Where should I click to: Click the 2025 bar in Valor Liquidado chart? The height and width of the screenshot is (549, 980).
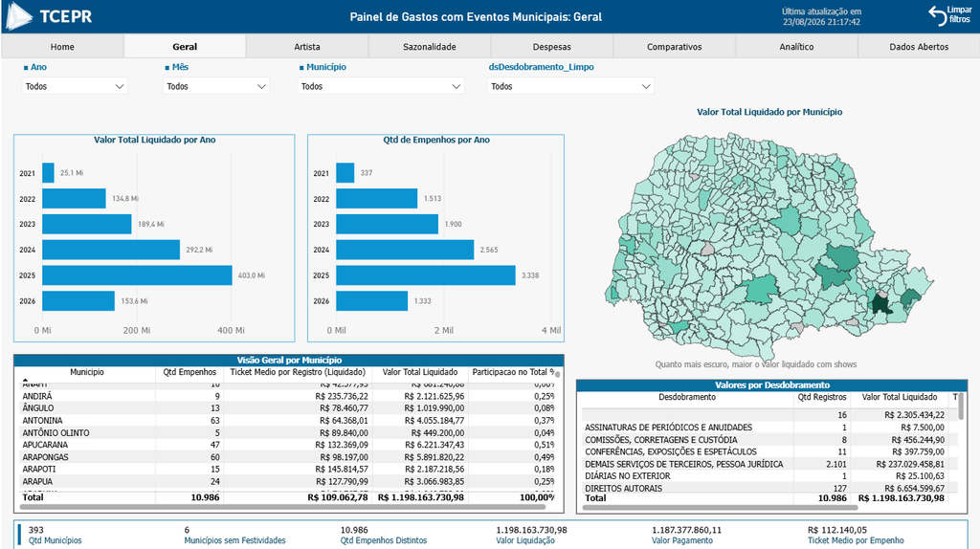tap(137, 275)
